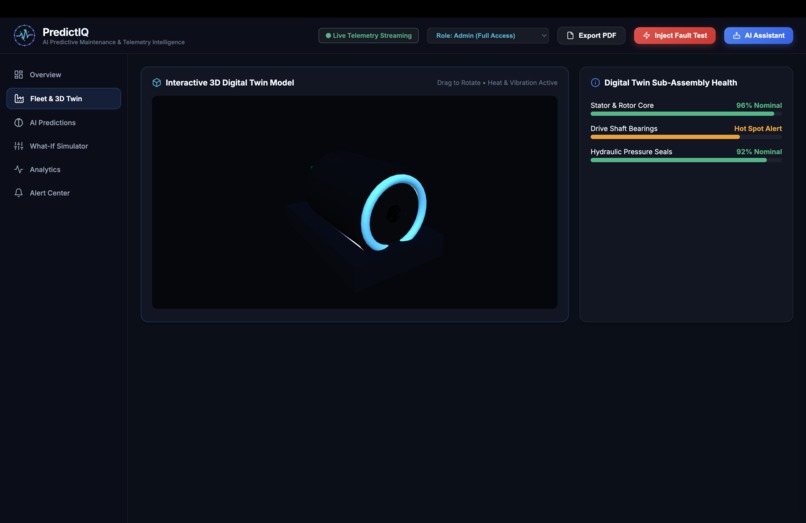Click the 92% Nominal value

759,152
